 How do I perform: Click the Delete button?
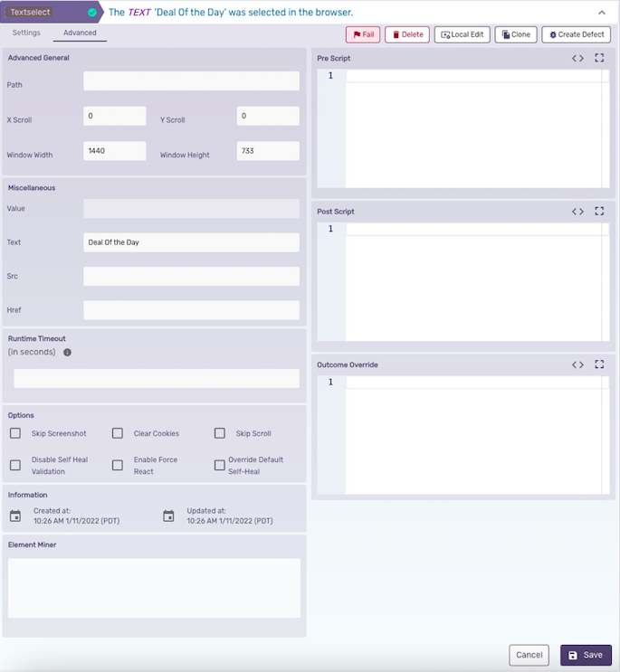[407, 34]
